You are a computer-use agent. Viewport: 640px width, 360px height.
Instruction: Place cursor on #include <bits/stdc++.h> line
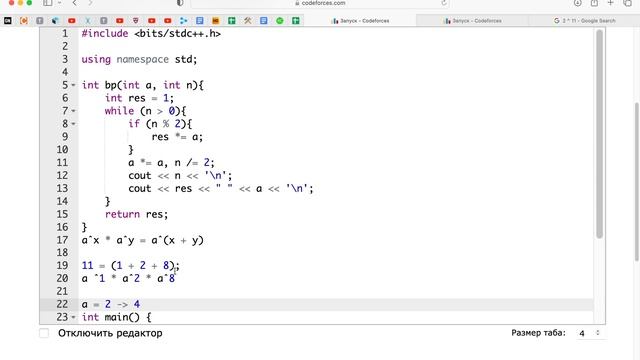(151, 33)
